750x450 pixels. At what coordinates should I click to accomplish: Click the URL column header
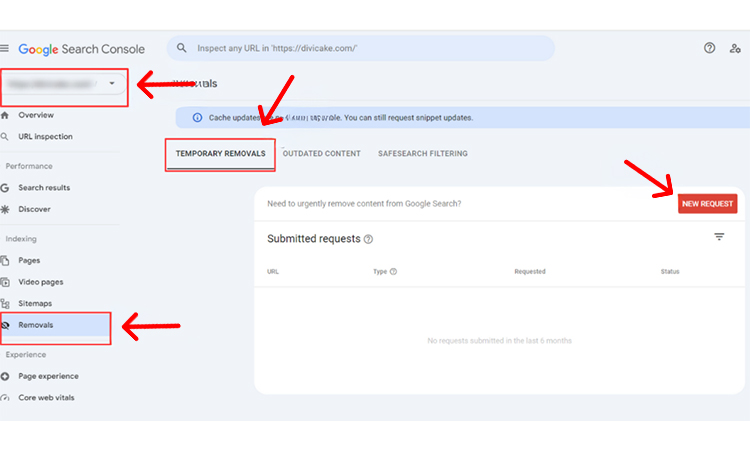tap(273, 272)
